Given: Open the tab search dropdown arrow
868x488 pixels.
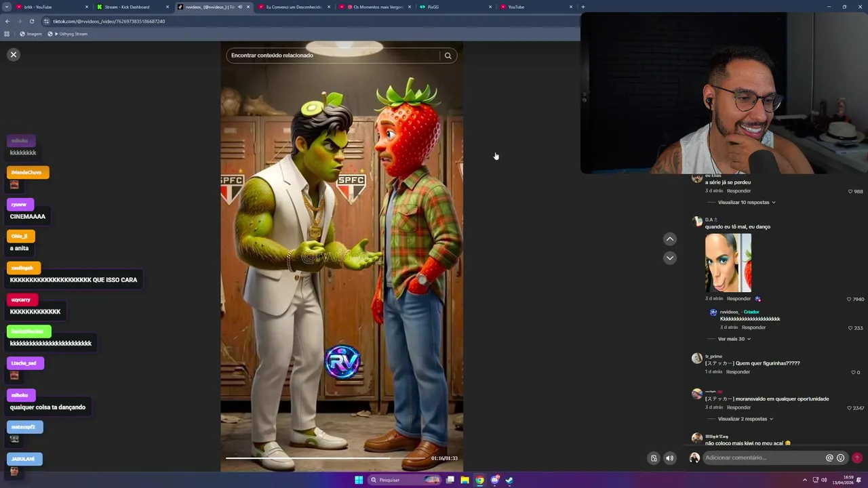Looking at the screenshot, I should (x=6, y=7).
